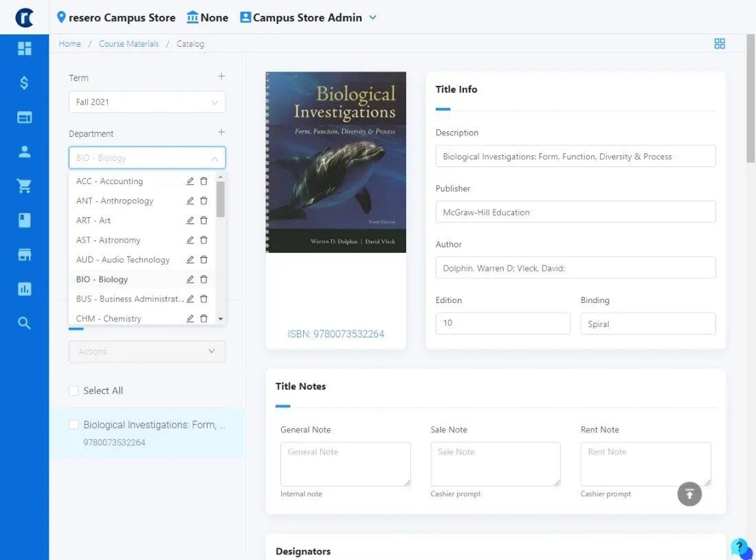The height and width of the screenshot is (560, 756).
Task: Edit ACC - Accounting using its pencil icon
Action: coord(190,181)
